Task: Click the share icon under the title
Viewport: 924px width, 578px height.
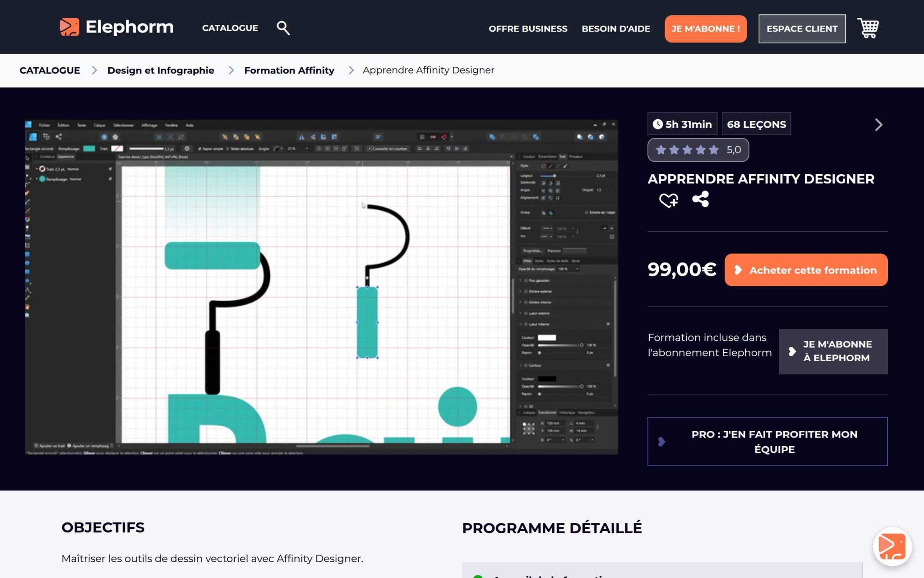Action: 701,199
